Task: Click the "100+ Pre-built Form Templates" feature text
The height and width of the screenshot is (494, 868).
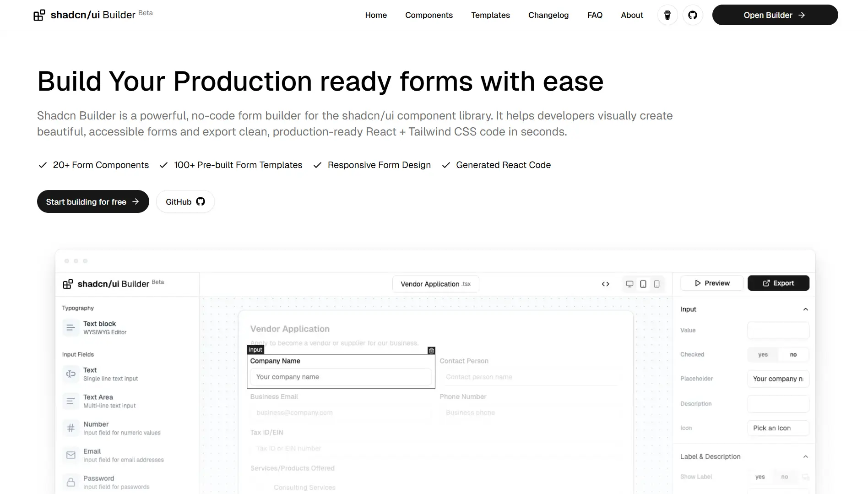Action: tap(238, 165)
